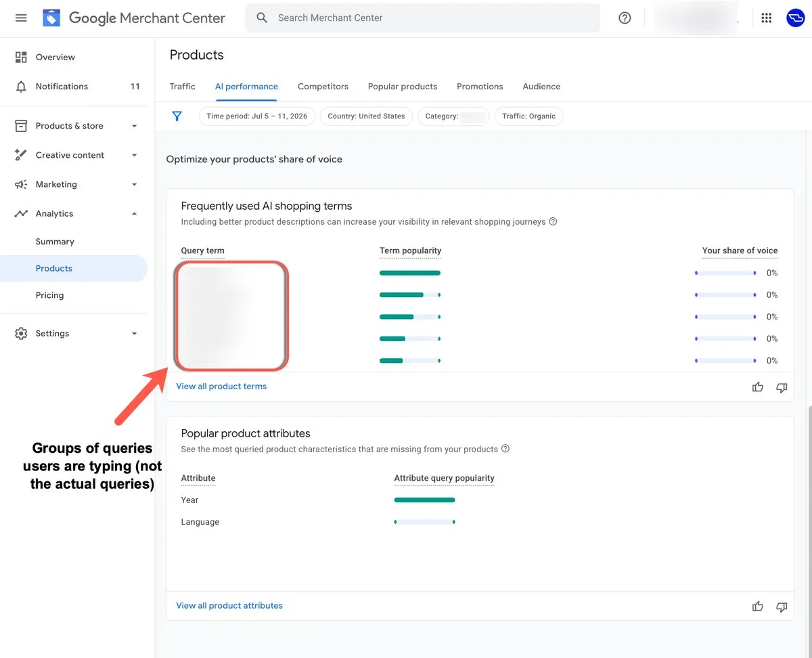The width and height of the screenshot is (812, 658).
Task: Click the Overview label in sidebar
Action: pos(55,58)
